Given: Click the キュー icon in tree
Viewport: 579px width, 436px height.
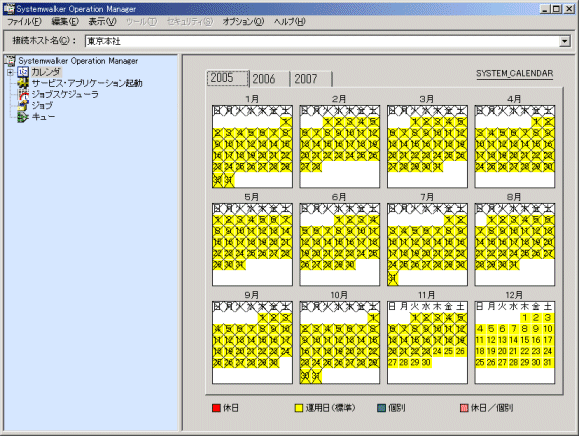Looking at the screenshot, I should click(23, 117).
